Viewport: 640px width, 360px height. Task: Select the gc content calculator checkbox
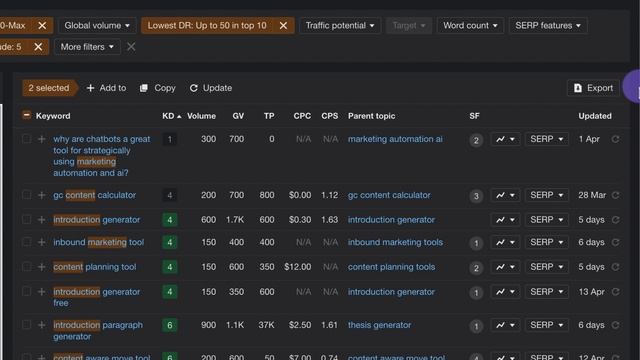click(x=27, y=195)
